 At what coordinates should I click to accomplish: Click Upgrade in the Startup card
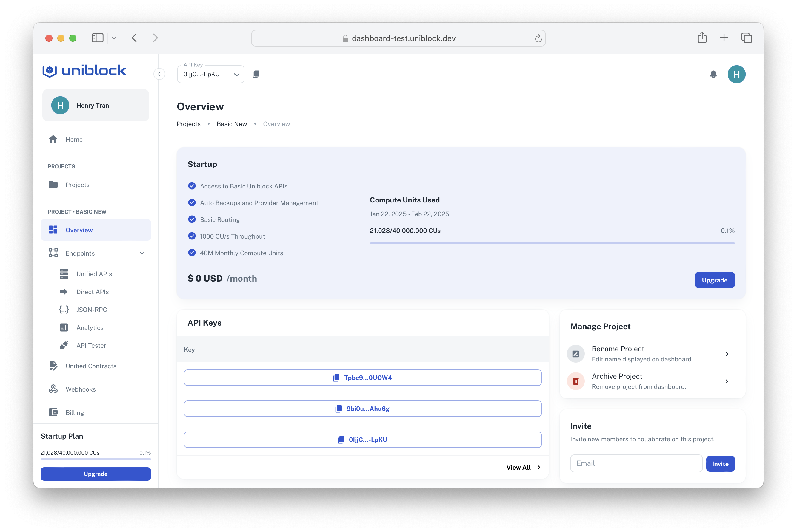point(714,280)
